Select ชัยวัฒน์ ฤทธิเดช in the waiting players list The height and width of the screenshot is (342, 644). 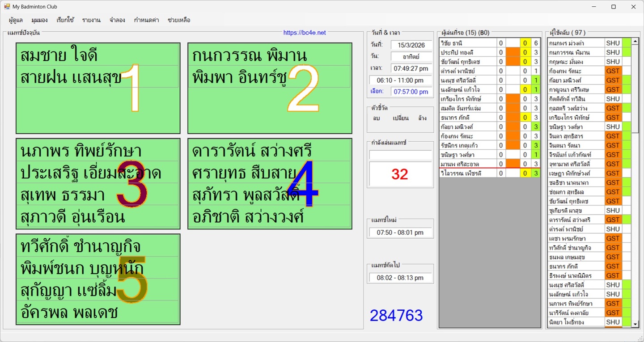(x=468, y=62)
